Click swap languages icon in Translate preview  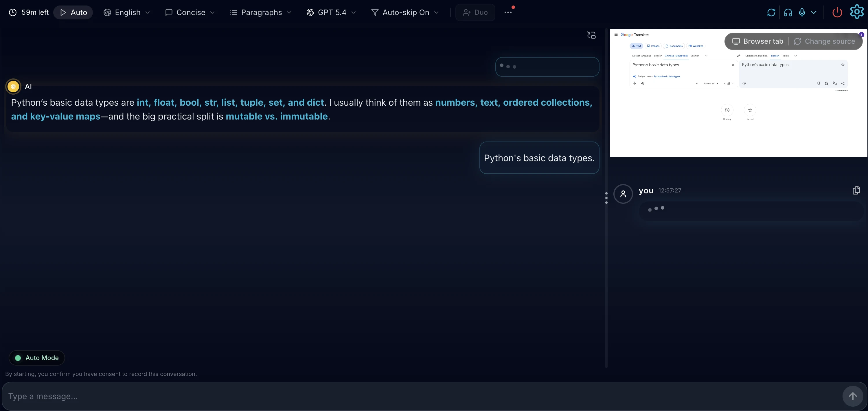click(x=738, y=56)
